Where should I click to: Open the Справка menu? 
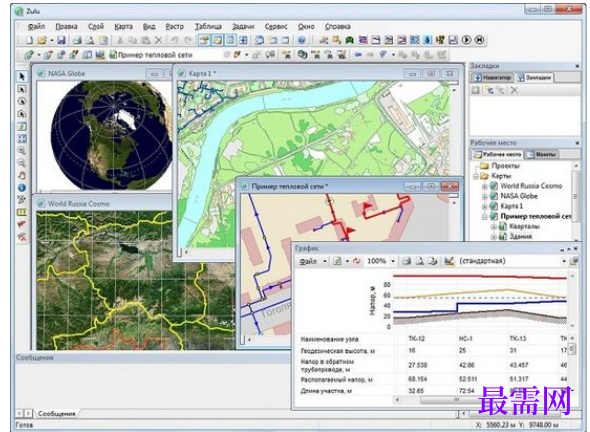tap(338, 26)
